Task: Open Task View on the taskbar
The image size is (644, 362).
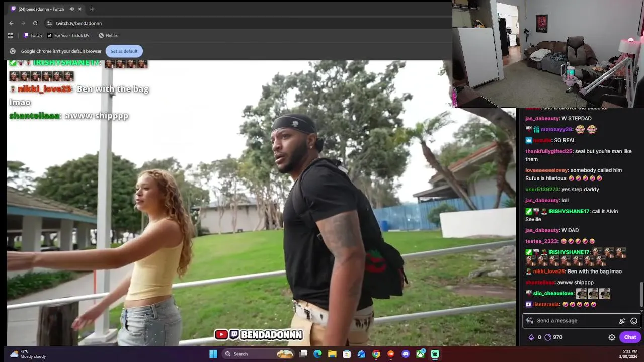Action: [x=303, y=354]
